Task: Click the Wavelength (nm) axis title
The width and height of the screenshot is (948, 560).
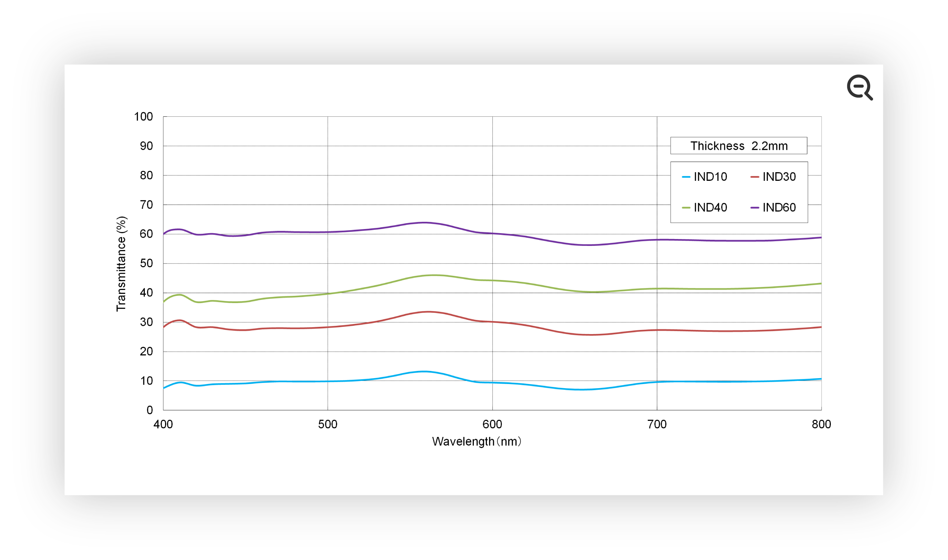Action: (x=477, y=441)
